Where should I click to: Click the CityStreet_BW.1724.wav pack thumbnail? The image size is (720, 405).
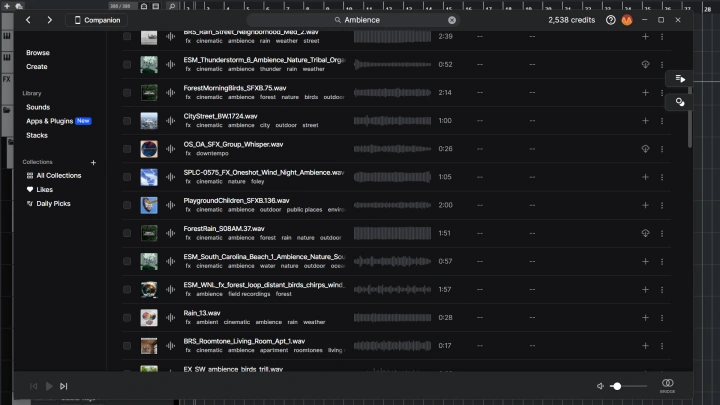point(149,121)
